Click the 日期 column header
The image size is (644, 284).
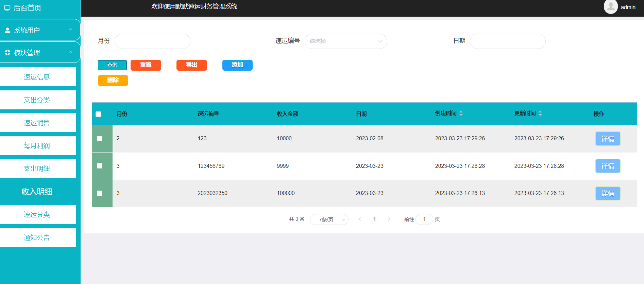361,114
